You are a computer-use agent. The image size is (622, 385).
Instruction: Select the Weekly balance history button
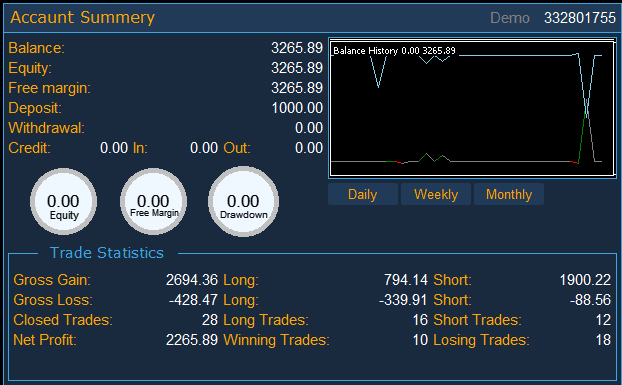point(436,194)
